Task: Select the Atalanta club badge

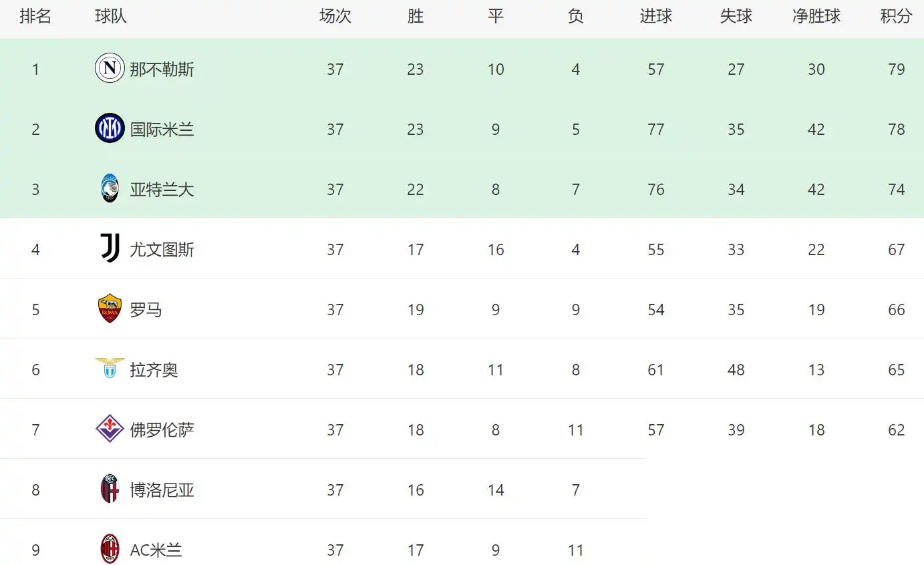Action: pos(110,188)
